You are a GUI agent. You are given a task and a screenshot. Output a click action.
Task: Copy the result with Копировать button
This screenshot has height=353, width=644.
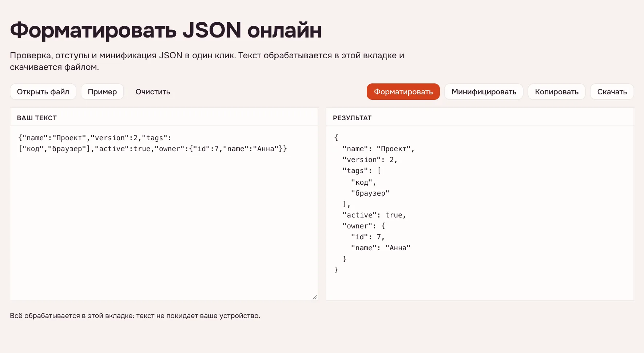(557, 92)
